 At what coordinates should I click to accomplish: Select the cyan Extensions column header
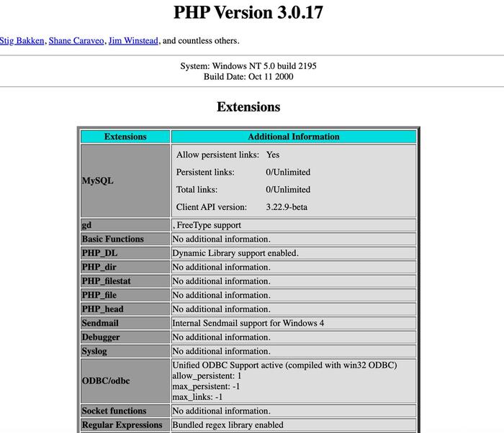coord(125,137)
